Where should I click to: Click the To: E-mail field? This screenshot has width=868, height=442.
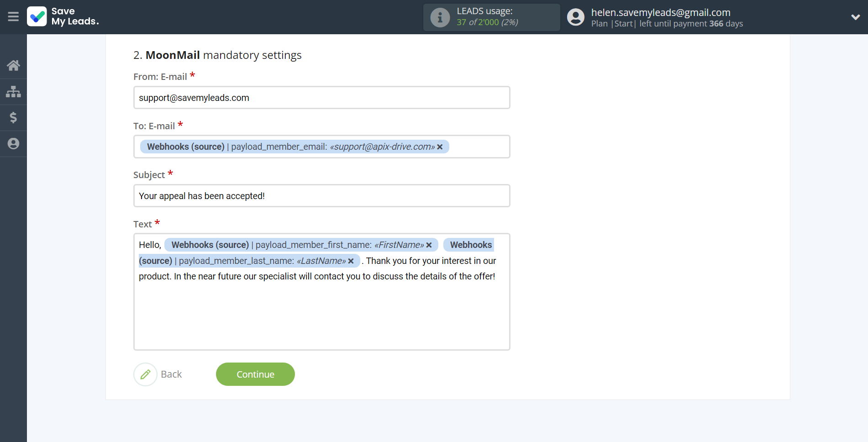(321, 147)
